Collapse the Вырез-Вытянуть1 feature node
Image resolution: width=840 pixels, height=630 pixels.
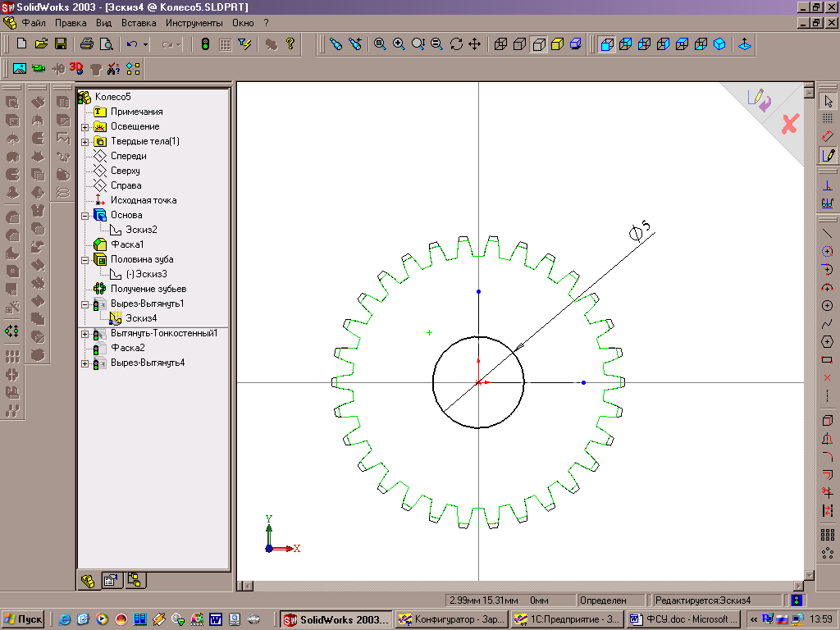(84, 304)
